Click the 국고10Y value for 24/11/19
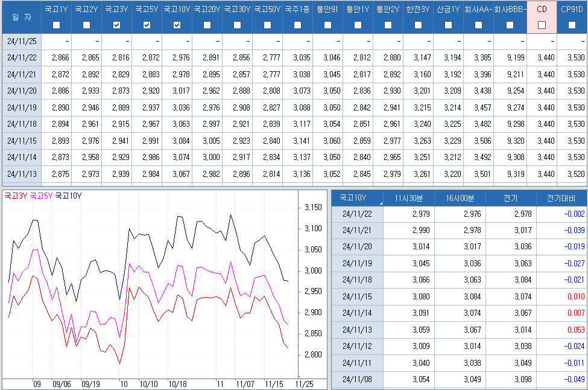588x390 pixels. pos(177,107)
